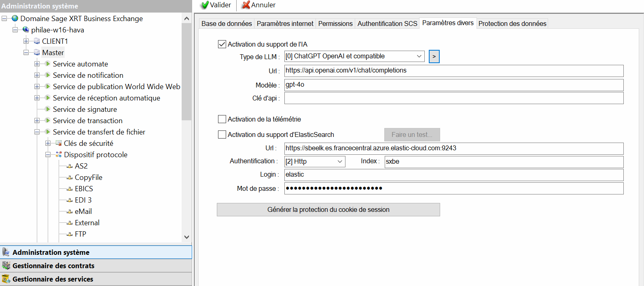Disable the Activation du support de l'IA checkbox
The width and height of the screenshot is (644, 286).
(x=222, y=44)
